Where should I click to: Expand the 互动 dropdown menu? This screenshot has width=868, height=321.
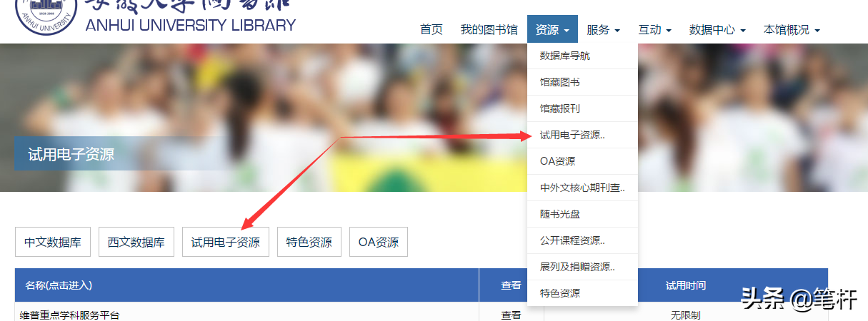click(654, 30)
